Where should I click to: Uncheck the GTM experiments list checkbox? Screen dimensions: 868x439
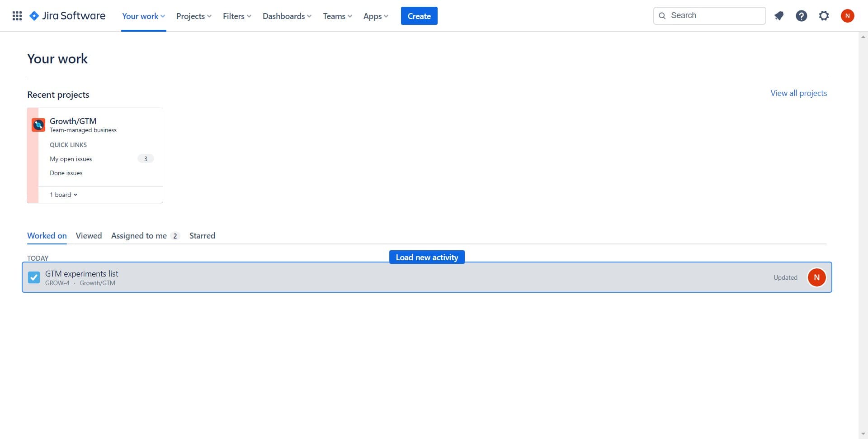34,277
